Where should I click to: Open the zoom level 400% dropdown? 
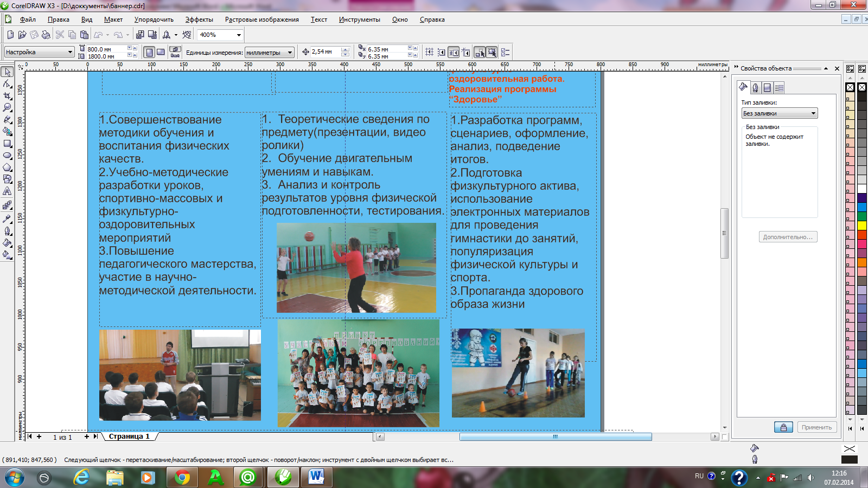pyautogui.click(x=239, y=35)
